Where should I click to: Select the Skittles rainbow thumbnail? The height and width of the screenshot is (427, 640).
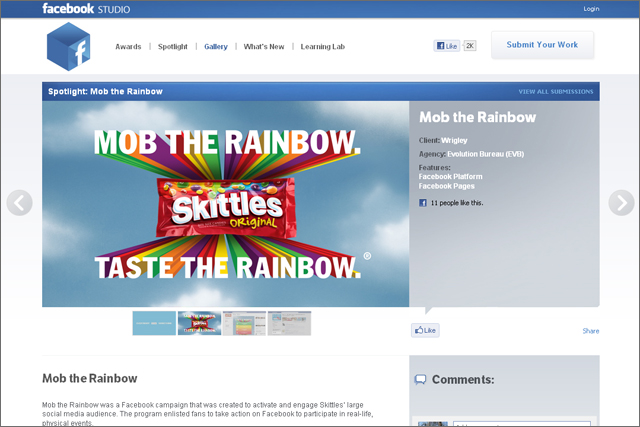point(199,323)
